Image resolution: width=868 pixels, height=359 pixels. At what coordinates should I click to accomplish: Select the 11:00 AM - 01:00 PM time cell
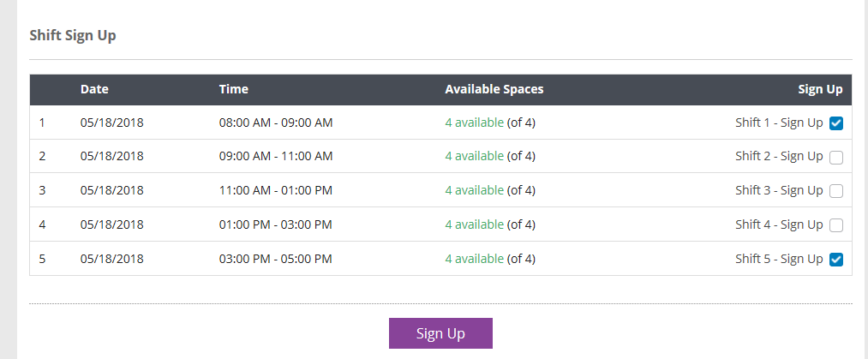[x=276, y=191]
